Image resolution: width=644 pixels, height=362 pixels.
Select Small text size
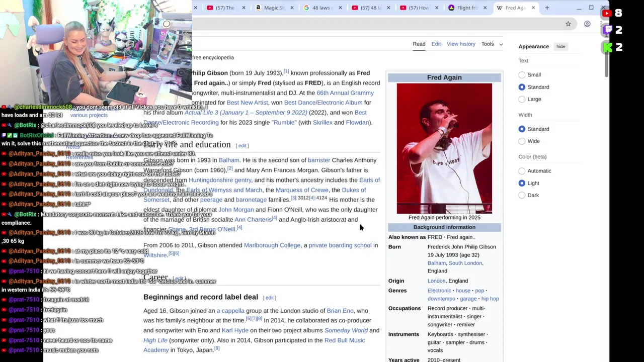click(x=522, y=75)
